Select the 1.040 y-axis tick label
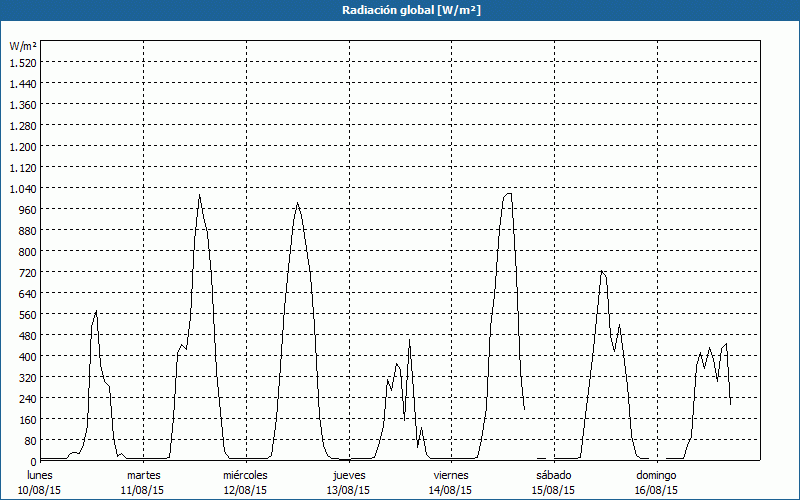 coord(23,188)
